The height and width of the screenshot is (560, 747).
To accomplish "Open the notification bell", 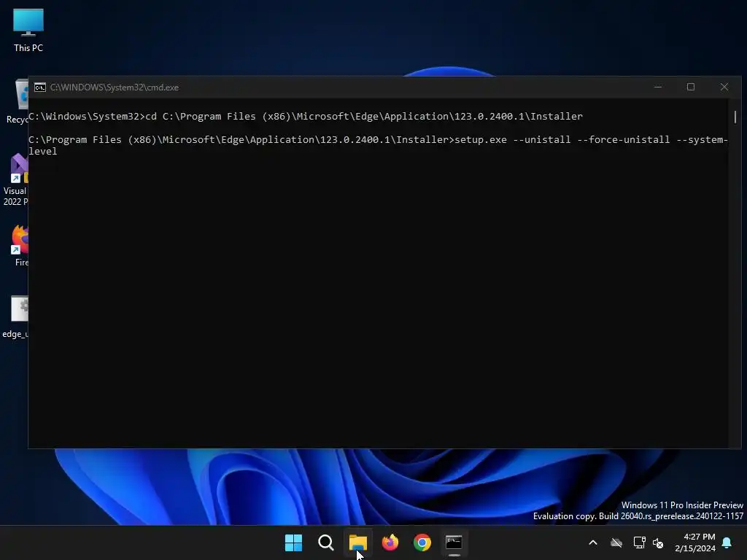I will pos(727,542).
